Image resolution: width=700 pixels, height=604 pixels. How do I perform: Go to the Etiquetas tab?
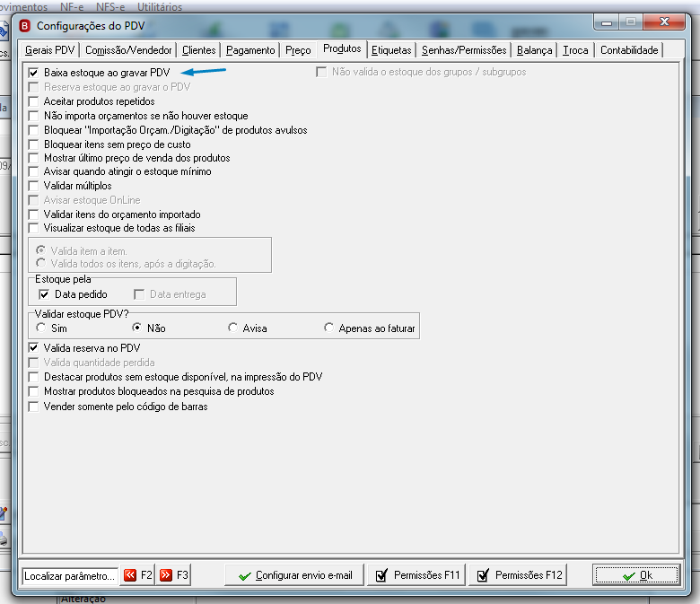pos(391,50)
